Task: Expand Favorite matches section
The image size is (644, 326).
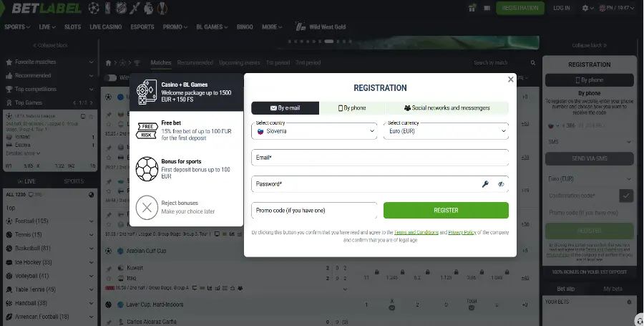Action: click(49, 62)
